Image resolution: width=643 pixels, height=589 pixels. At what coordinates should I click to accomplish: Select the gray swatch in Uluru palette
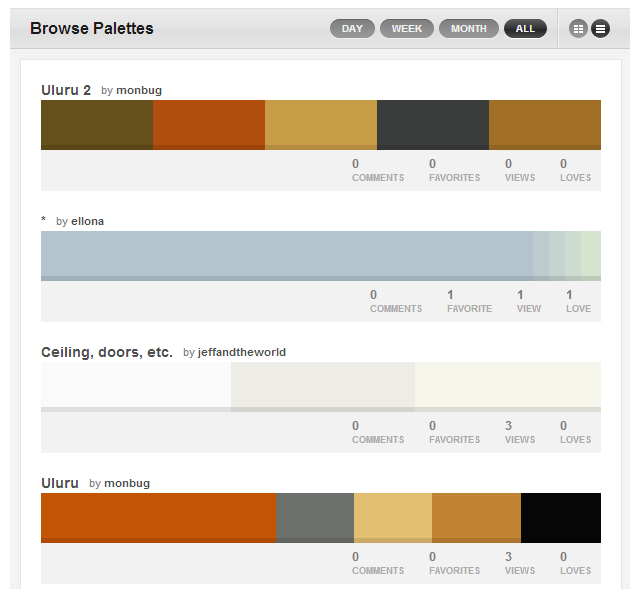314,517
